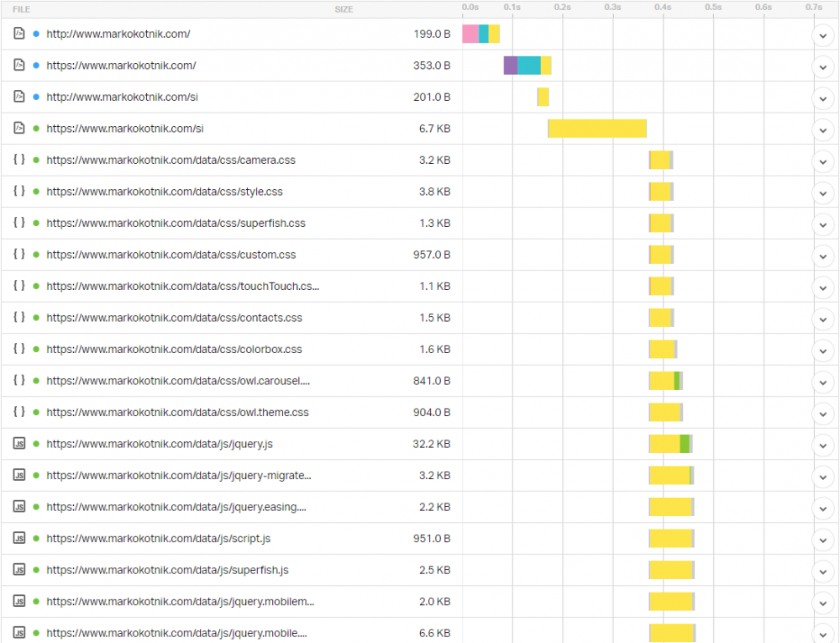840x643 pixels.
Task: Click the CSS braces icon beside colorbox.css
Action: pos(19,349)
